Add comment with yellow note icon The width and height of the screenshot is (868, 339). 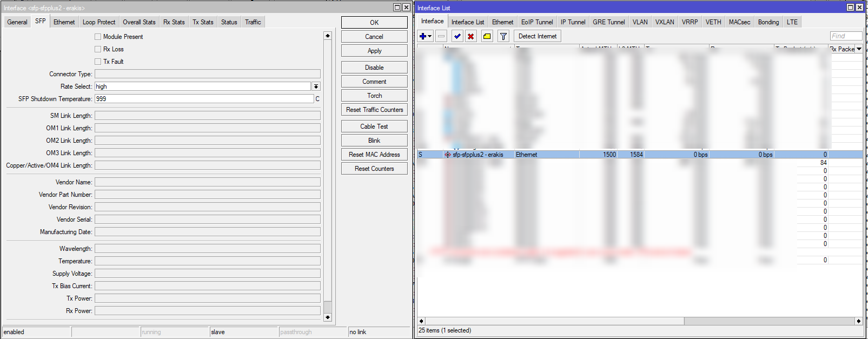click(487, 36)
